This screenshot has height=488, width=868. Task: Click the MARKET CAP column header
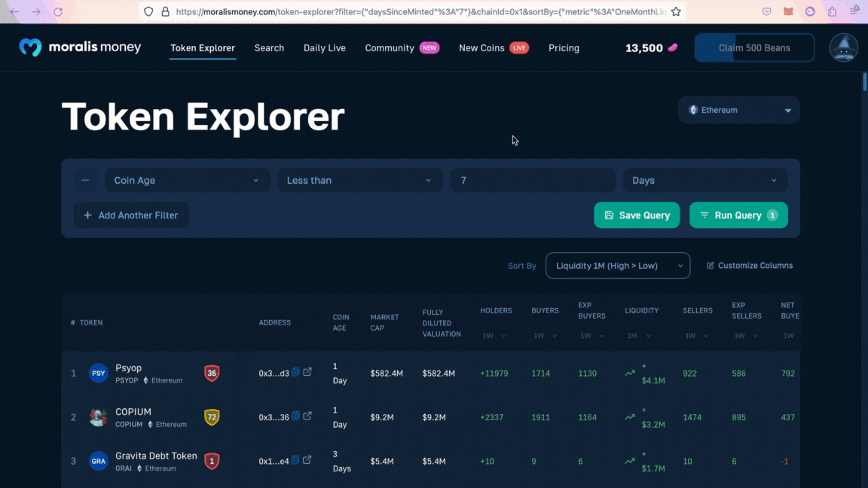[x=384, y=322]
